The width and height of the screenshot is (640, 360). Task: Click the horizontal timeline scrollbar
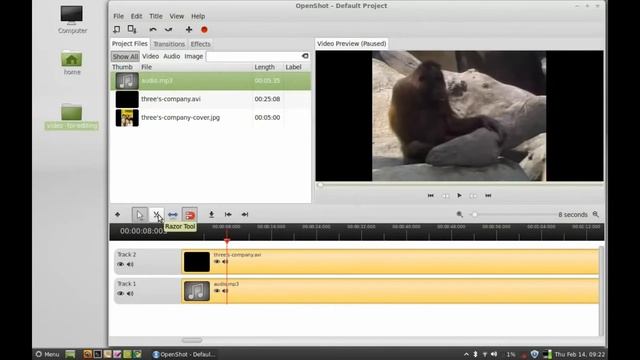[192, 340]
